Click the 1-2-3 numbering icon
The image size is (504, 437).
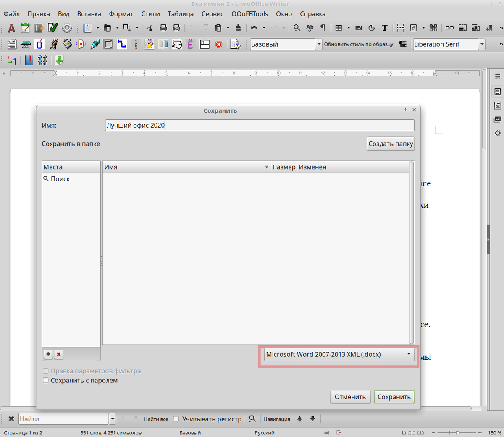136,44
